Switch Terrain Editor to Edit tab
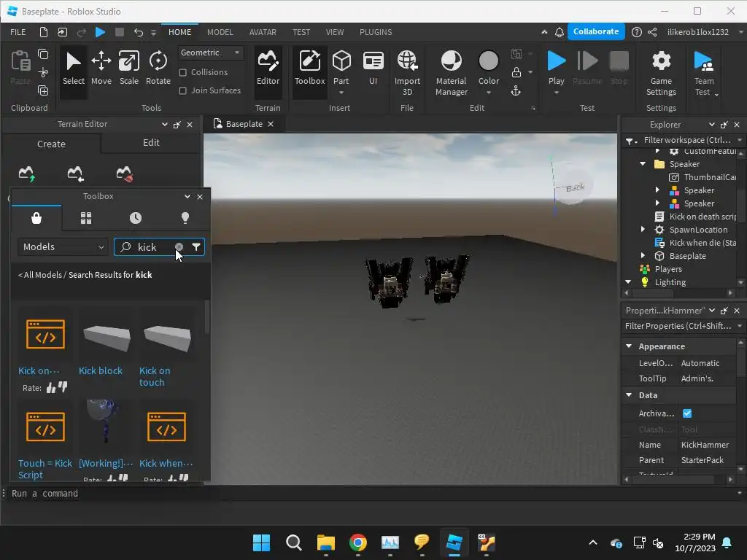Screen dimensions: 747x560 click(151, 142)
